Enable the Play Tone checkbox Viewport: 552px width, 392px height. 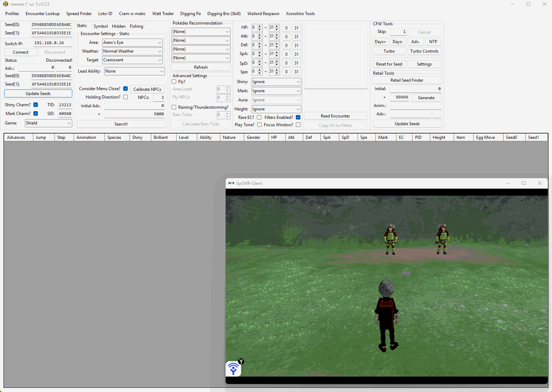click(259, 125)
